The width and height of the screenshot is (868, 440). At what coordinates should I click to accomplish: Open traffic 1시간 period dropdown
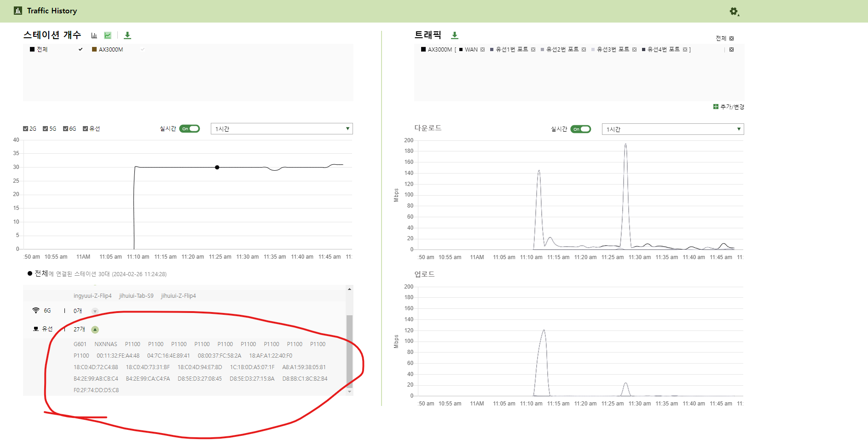click(x=673, y=129)
